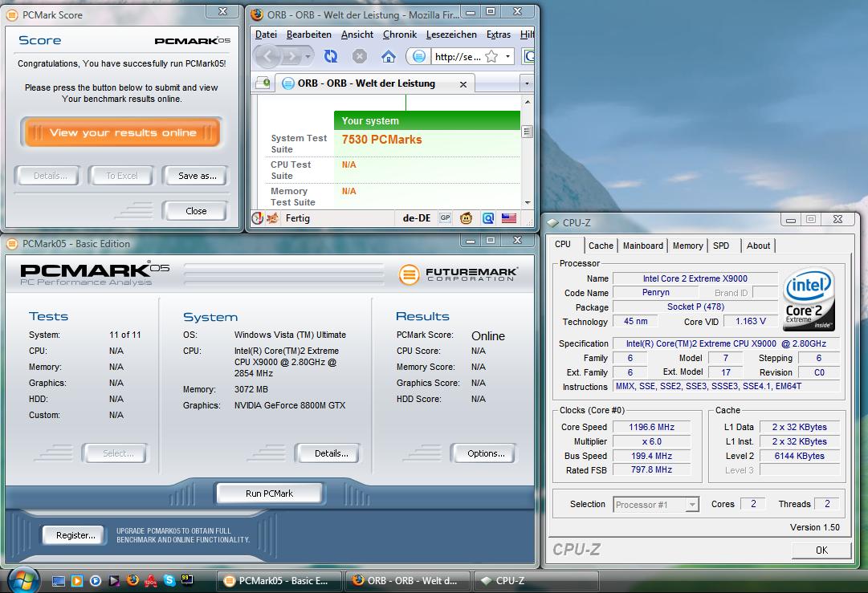Open the Windows Vista Start orb

[22, 579]
